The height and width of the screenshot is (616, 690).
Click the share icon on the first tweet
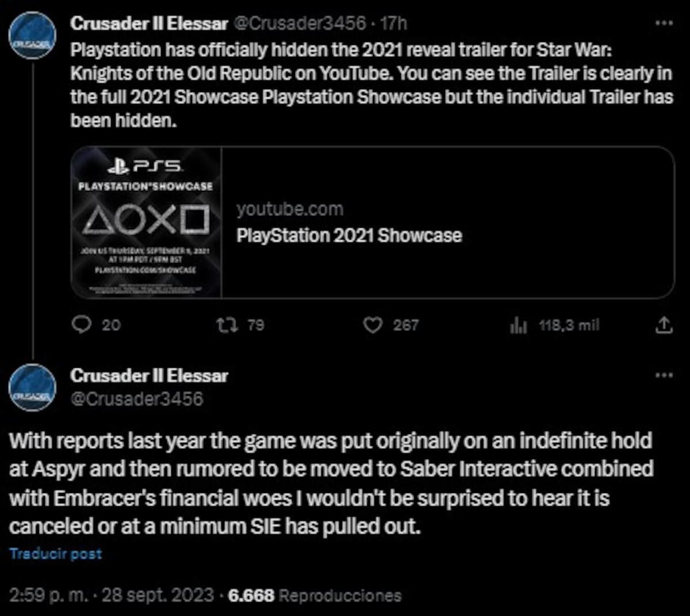coord(664,325)
